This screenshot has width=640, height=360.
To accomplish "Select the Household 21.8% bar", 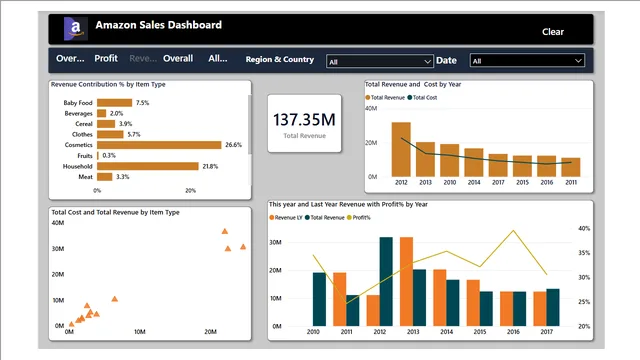I will click(x=148, y=166).
